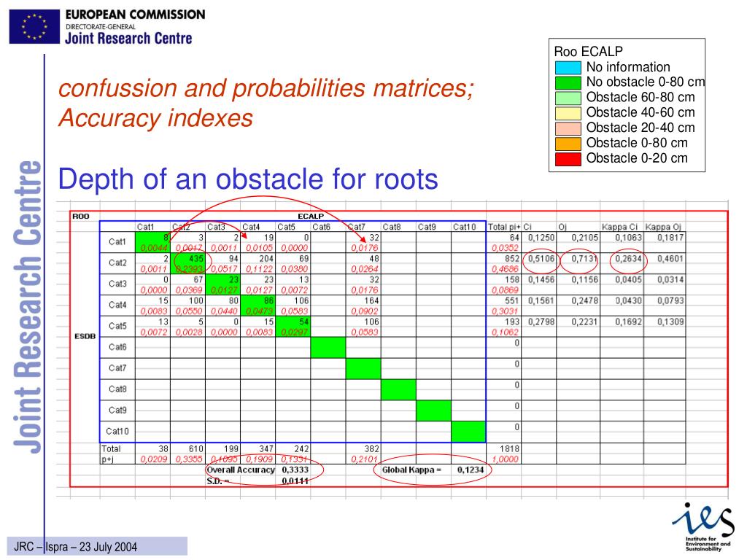Viewport: 747px width, 560px height.
Task: Click the green diagonal cell in Cat8 row
Action: pyautogui.click(x=398, y=389)
